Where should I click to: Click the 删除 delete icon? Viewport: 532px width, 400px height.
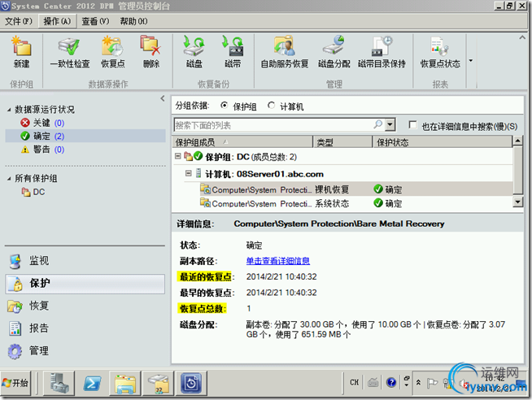point(151,52)
